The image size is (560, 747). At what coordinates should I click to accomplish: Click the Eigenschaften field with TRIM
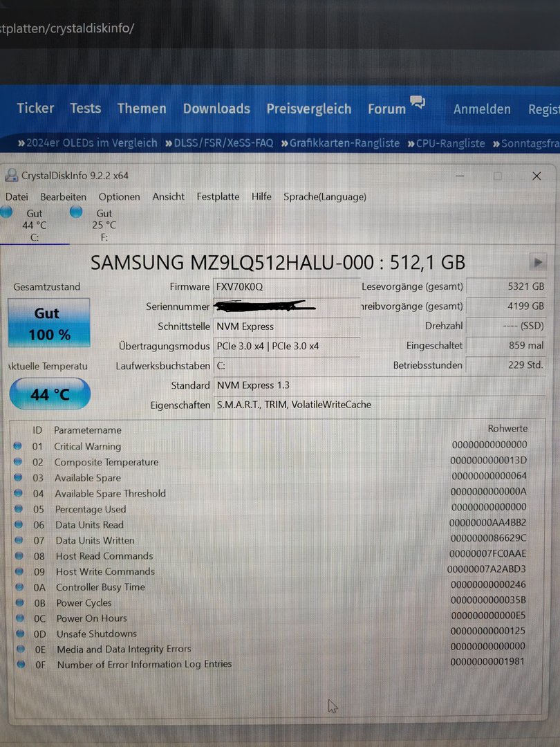click(x=380, y=405)
